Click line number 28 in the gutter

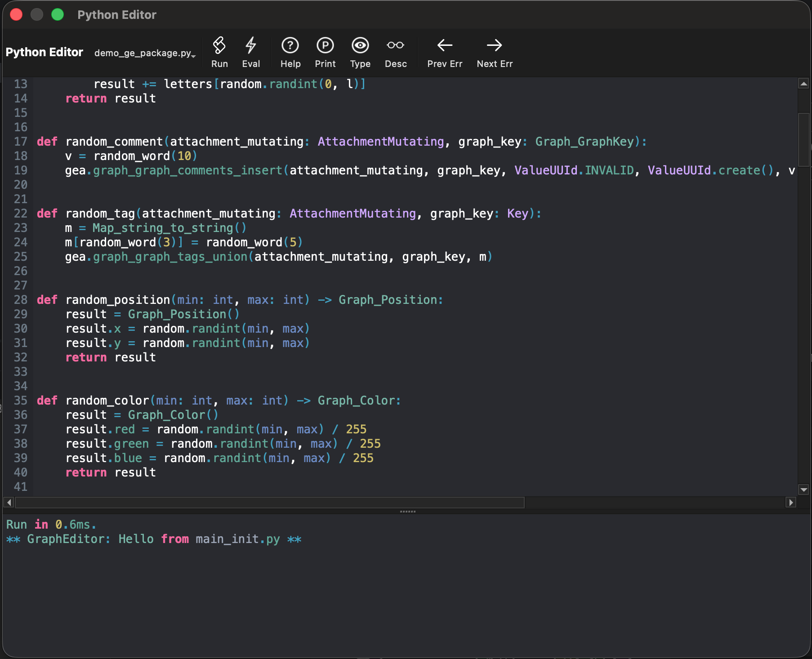(20, 300)
